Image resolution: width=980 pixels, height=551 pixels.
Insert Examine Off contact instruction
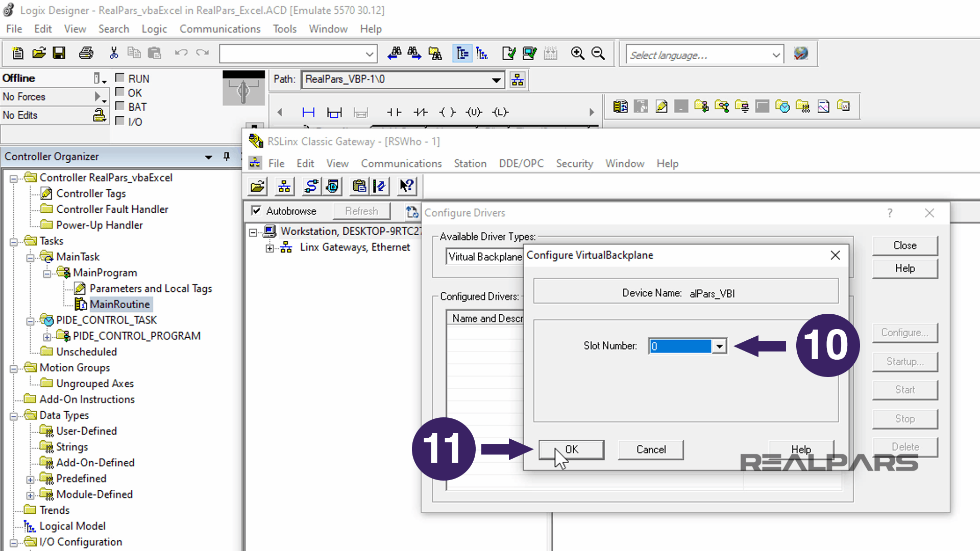pyautogui.click(x=421, y=112)
